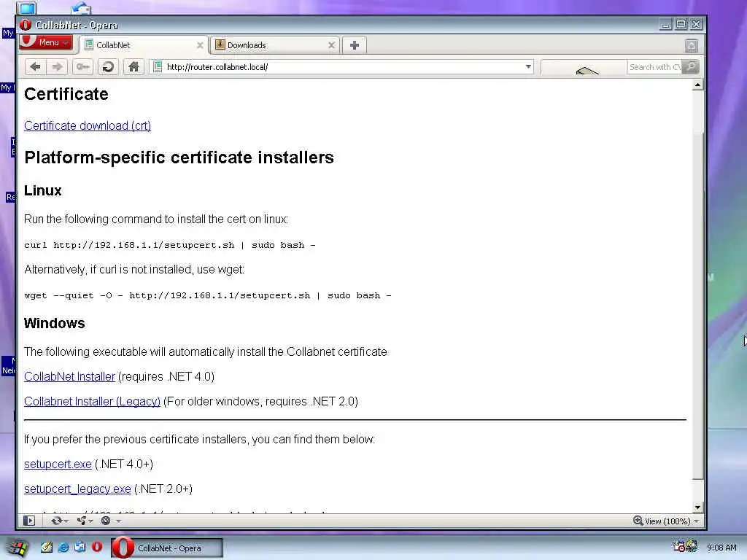Open the password wand key button
Screen dimensions: 747x560
pyautogui.click(x=83, y=67)
